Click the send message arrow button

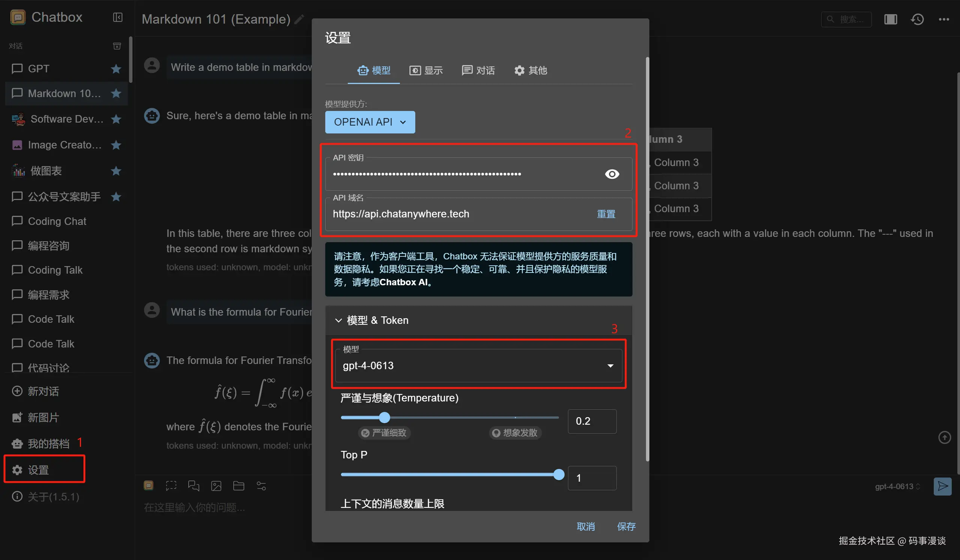click(942, 486)
